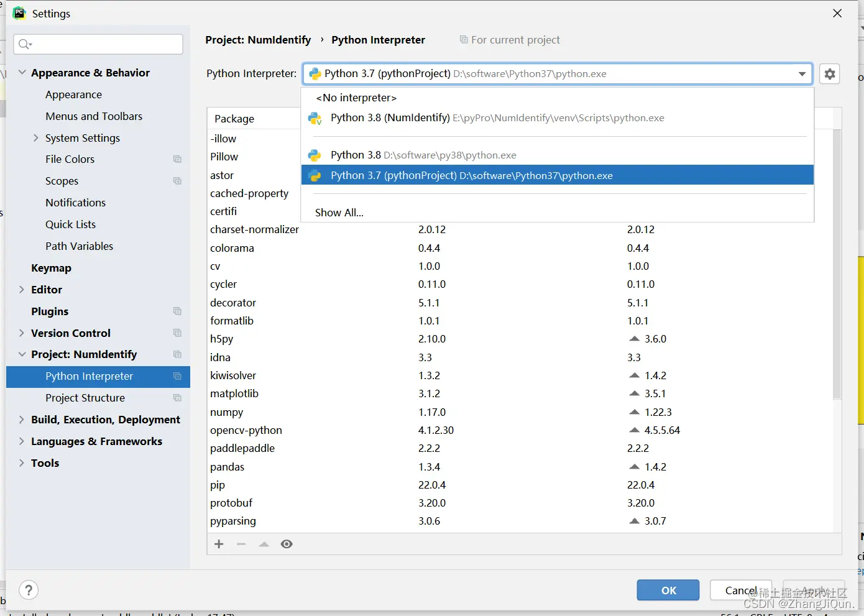
Task: Select the <No interpreter> option
Action: tap(557, 98)
